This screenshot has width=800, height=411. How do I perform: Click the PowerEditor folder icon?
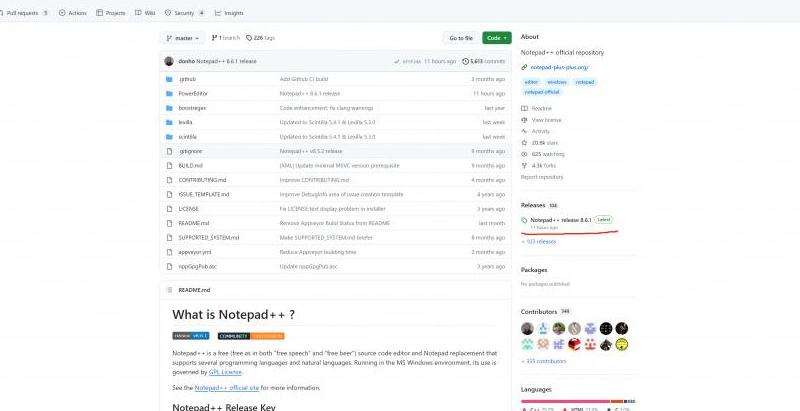coord(169,93)
